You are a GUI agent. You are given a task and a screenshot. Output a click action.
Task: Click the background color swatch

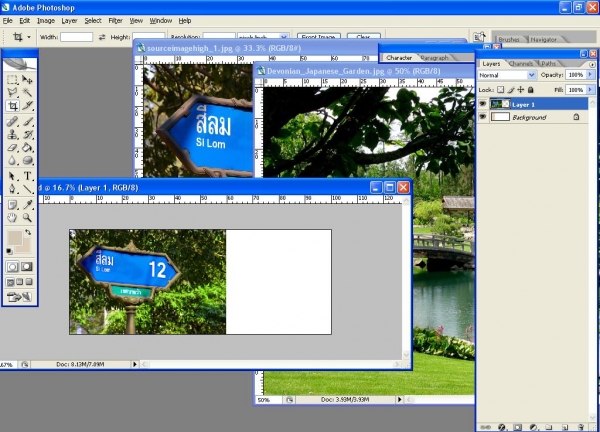(x=24, y=247)
